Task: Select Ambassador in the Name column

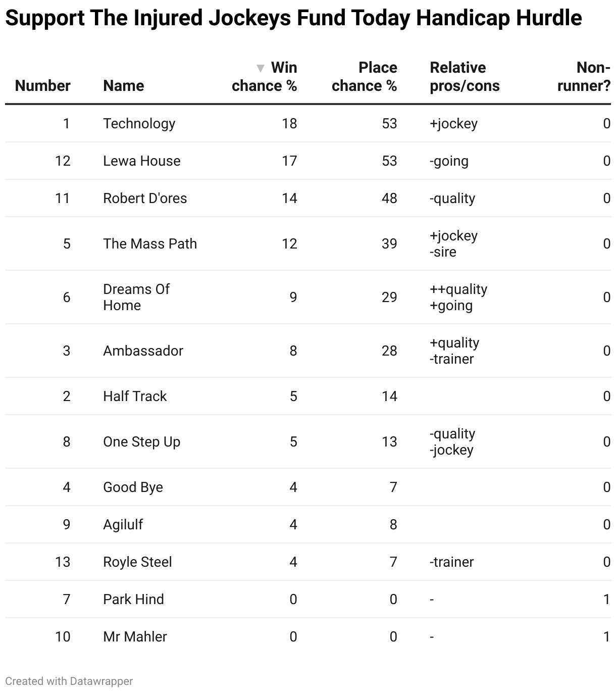Action: pyautogui.click(x=143, y=351)
